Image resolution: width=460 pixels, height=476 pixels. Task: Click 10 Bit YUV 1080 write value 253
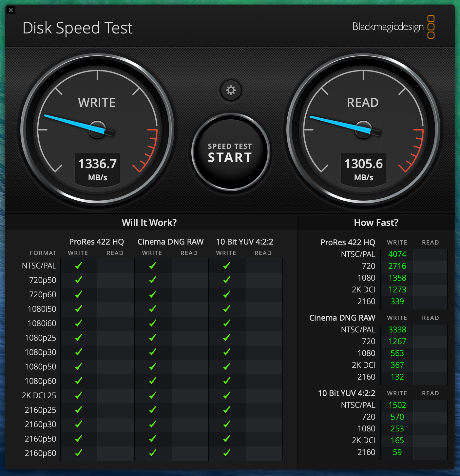coord(397,428)
